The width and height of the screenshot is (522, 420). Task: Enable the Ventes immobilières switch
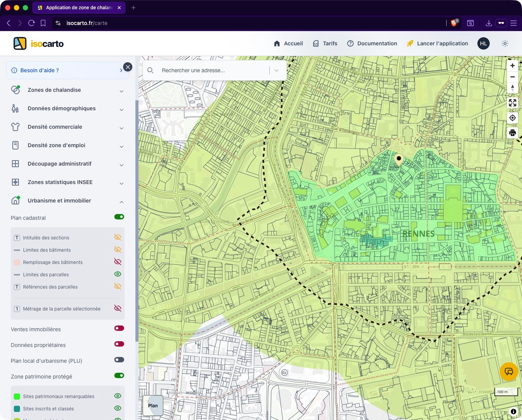point(119,328)
